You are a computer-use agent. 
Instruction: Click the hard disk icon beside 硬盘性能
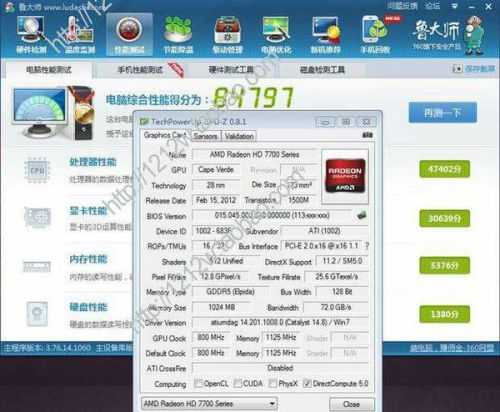click(x=37, y=314)
